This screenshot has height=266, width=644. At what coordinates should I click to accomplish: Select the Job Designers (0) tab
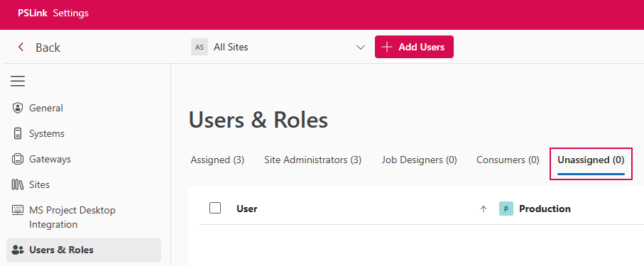click(420, 160)
